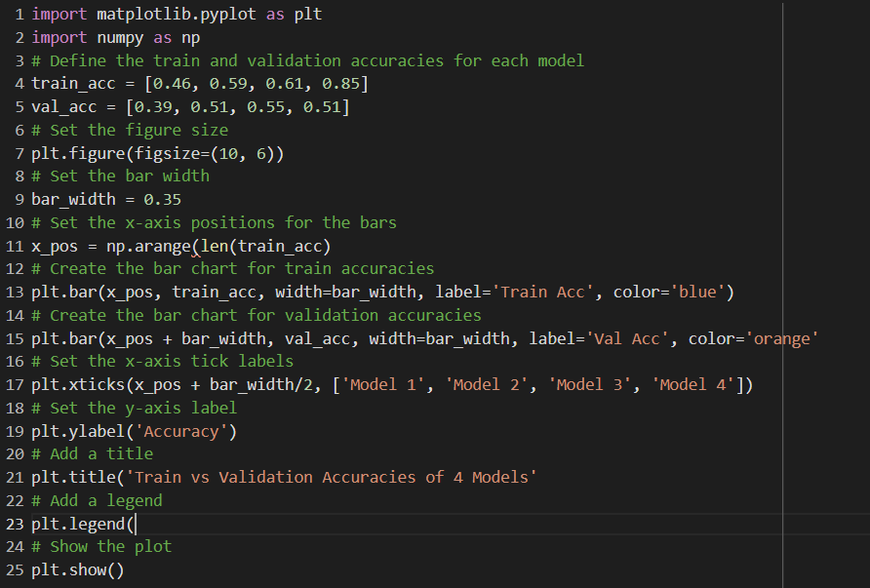The height and width of the screenshot is (588, 870).
Task: Click 'val_acc' variable name on line 5
Action: pos(63,106)
